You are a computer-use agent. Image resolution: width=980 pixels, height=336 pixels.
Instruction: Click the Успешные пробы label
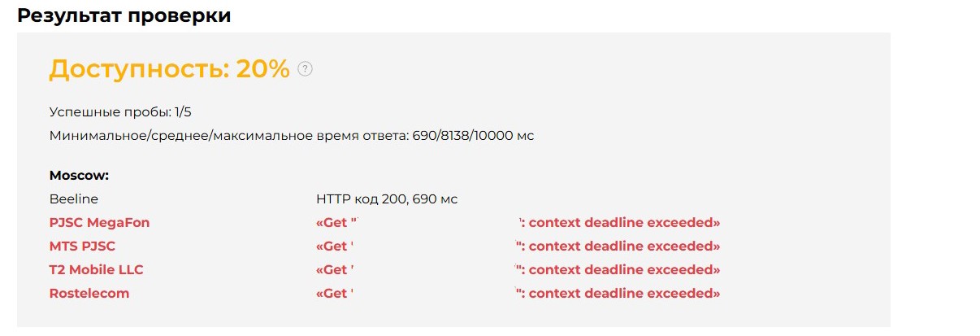111,112
